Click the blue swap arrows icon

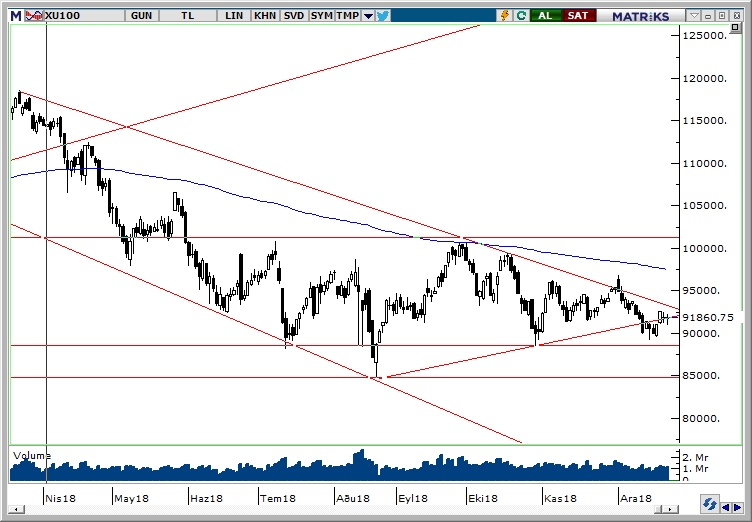(x=709, y=505)
